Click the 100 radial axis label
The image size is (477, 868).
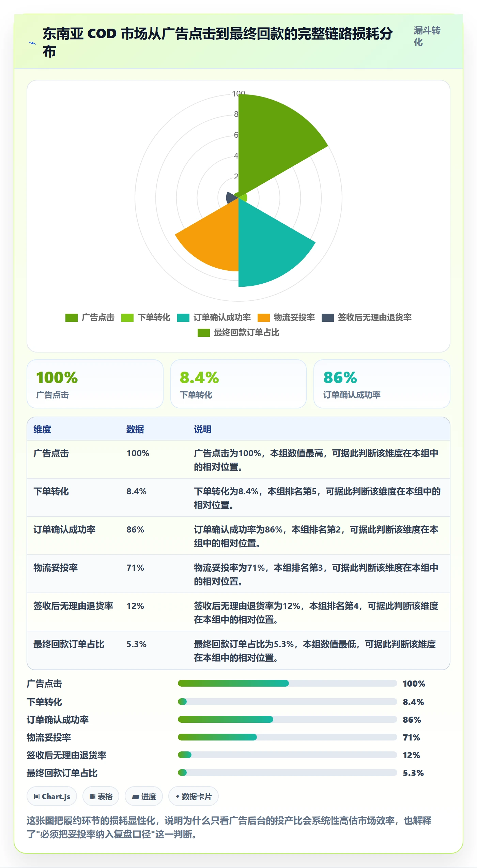click(238, 93)
